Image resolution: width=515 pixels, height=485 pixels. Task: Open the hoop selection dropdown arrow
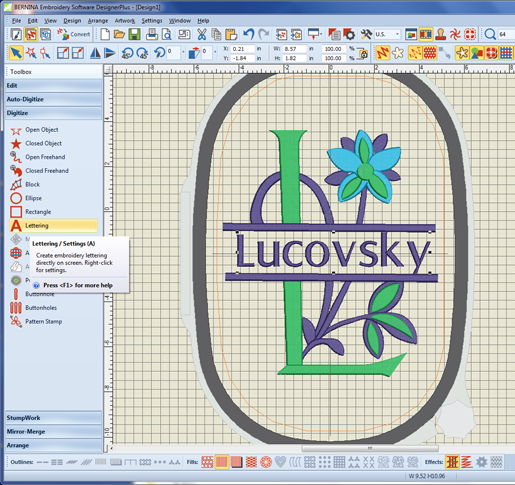(x=321, y=34)
